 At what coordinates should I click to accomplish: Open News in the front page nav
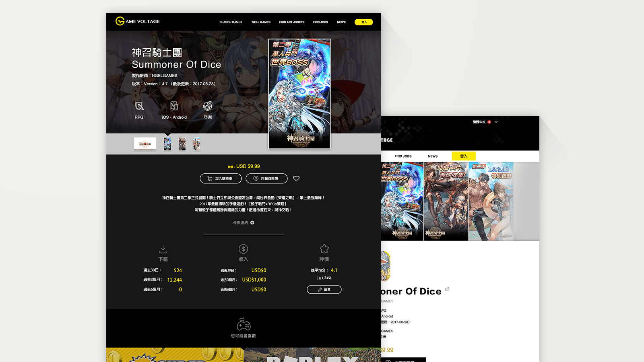[341, 22]
